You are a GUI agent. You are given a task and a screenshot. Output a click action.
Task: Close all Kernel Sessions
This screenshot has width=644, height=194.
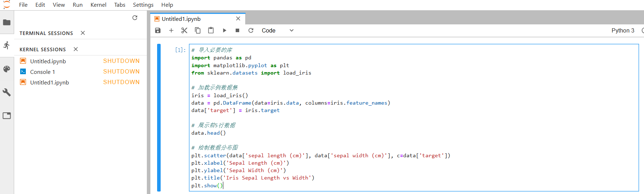[x=76, y=49]
